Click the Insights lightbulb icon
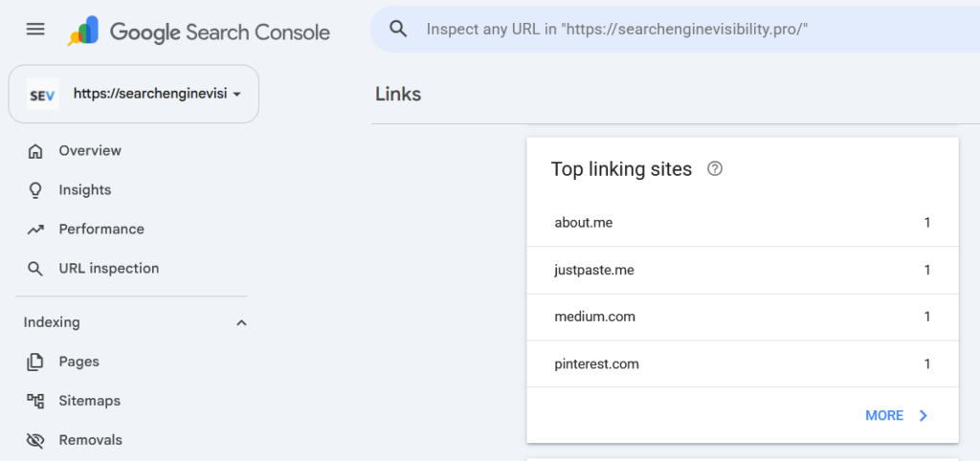Screen dimensions: 980x461 (35, 190)
